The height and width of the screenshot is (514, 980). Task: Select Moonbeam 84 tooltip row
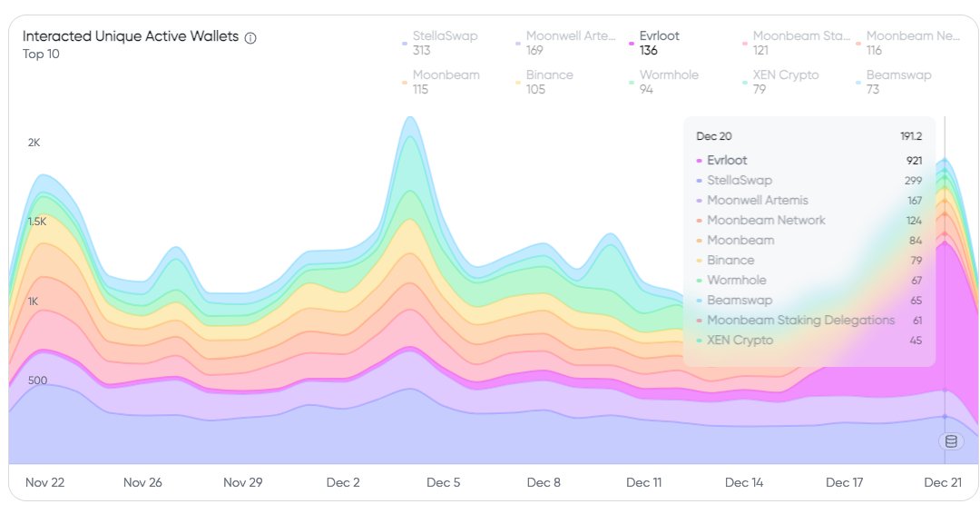pyautogui.click(x=809, y=241)
